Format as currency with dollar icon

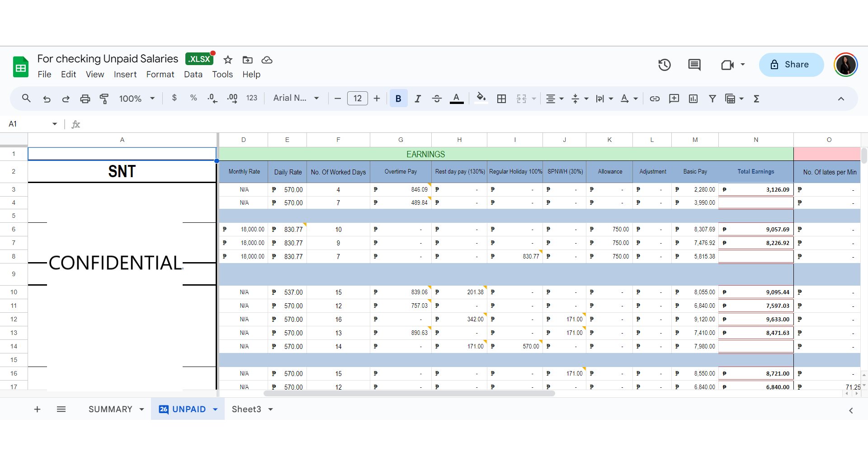pyautogui.click(x=175, y=98)
